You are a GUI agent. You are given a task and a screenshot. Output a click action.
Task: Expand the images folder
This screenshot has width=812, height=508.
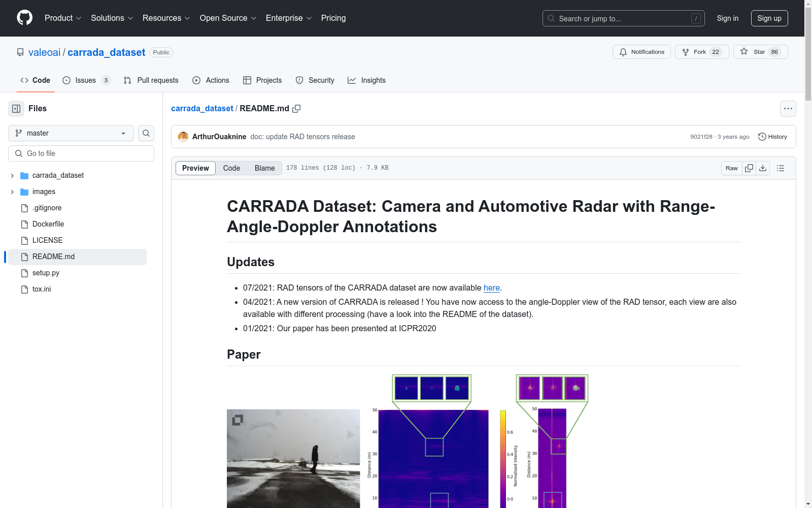12,192
